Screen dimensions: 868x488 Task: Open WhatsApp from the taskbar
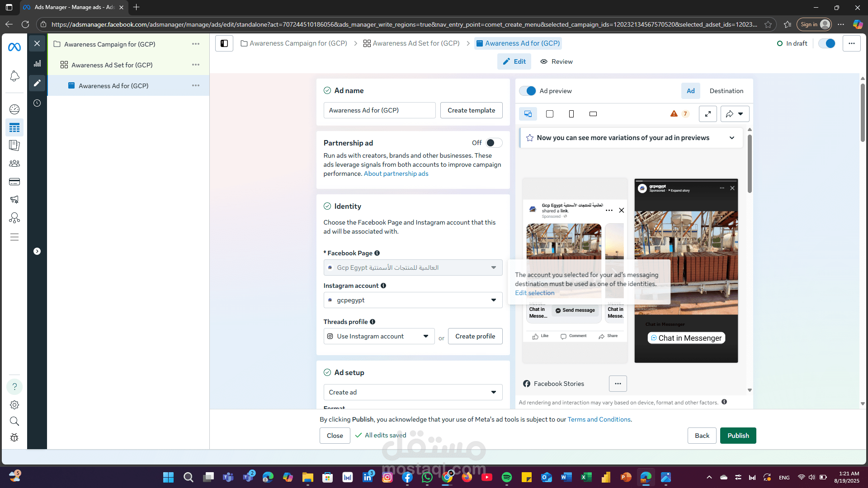[x=427, y=477]
